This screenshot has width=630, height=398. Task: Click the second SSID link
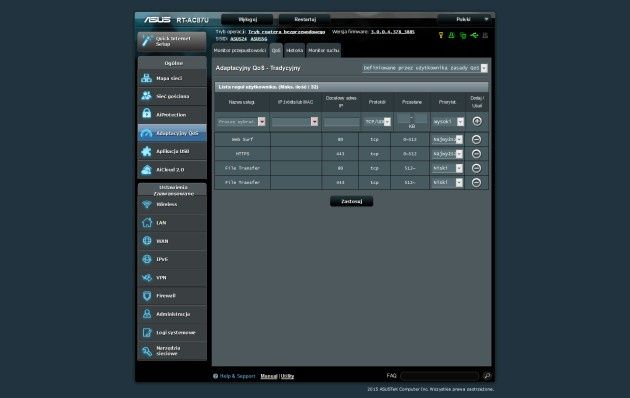coord(259,39)
